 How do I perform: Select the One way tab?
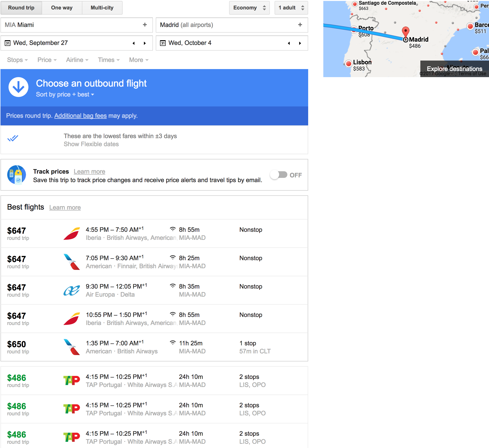(62, 8)
